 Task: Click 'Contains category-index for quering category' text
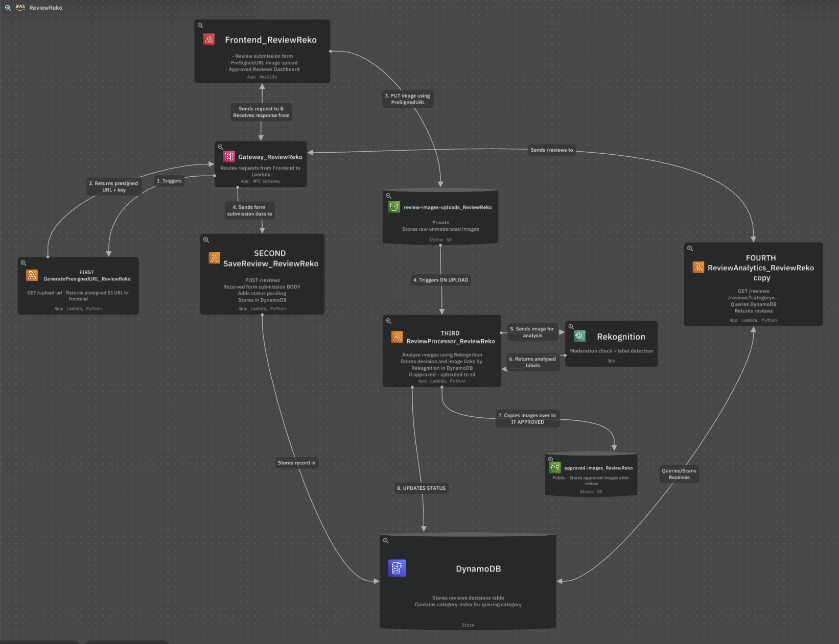pos(468,605)
